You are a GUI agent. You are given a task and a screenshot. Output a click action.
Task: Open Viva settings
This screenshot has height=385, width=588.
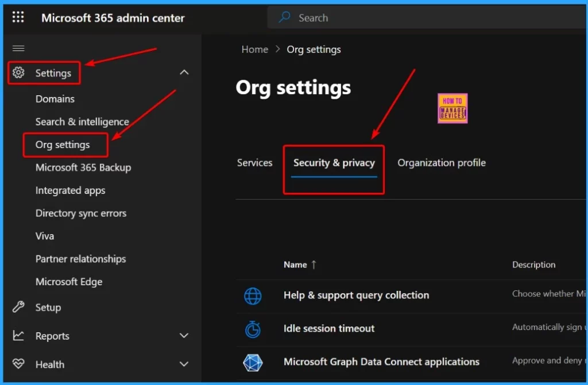45,236
